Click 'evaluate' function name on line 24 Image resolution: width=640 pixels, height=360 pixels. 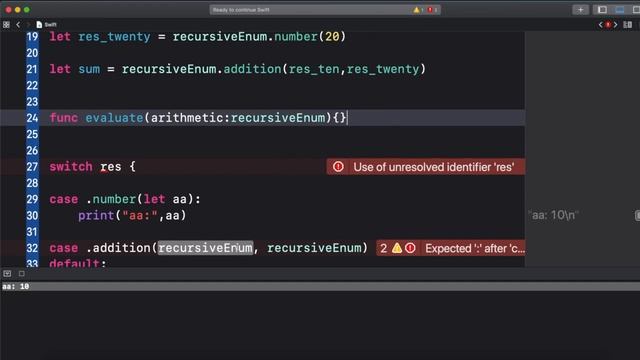tap(114, 118)
